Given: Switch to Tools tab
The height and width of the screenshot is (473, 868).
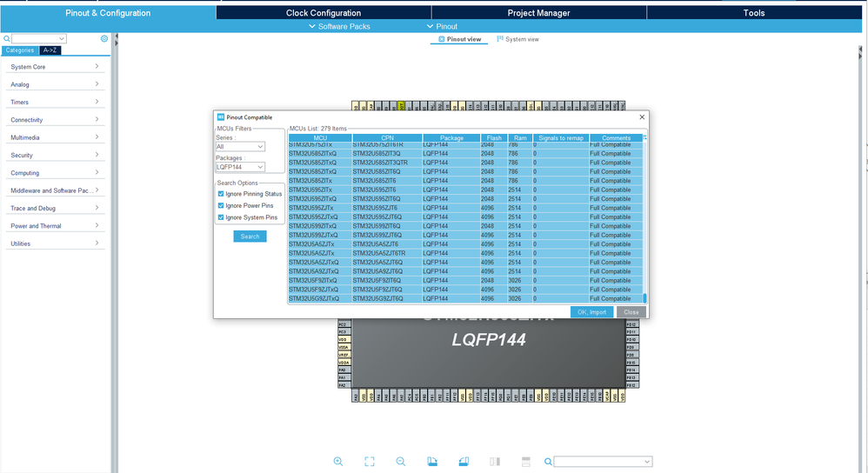Looking at the screenshot, I should coord(753,13).
